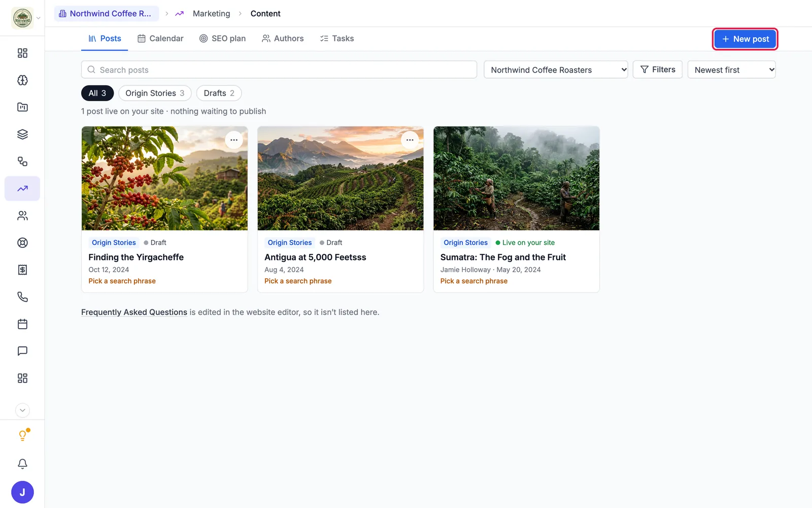Open Antigua post cover image
812x508 pixels.
(341, 178)
